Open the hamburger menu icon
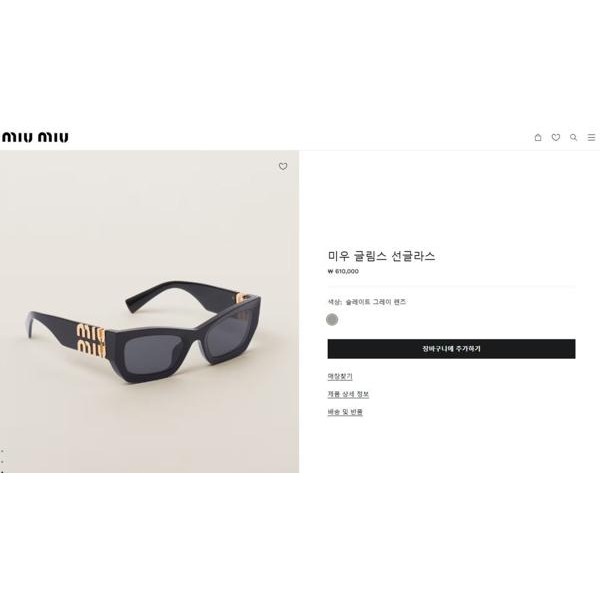Screen dimensions: 600x600 click(x=591, y=137)
